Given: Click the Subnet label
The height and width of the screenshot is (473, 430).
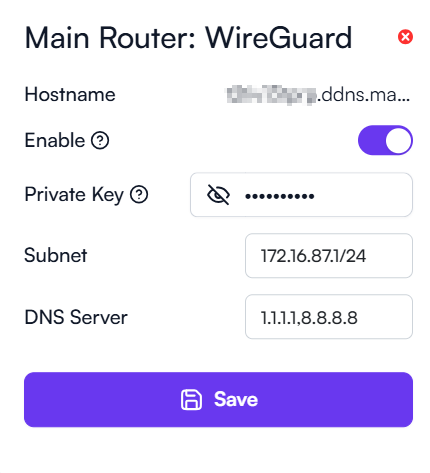Looking at the screenshot, I should pos(56,256).
